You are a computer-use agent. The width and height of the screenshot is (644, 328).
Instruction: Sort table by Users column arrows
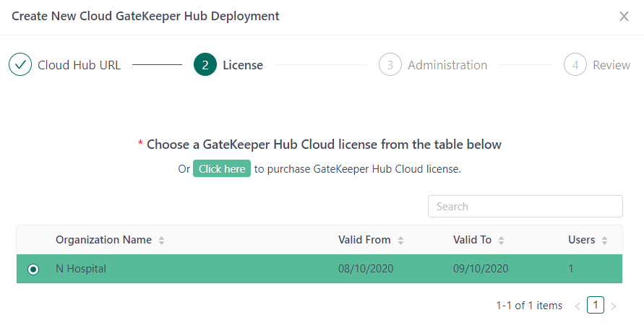coord(605,241)
